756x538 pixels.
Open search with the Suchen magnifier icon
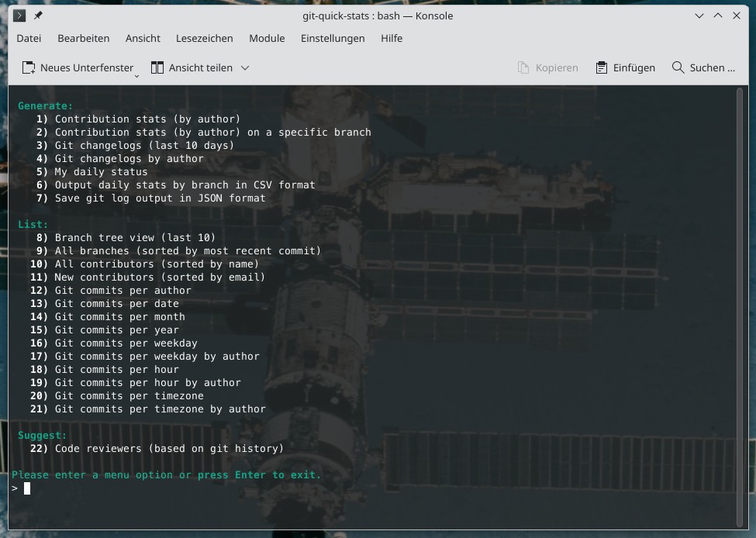click(678, 67)
